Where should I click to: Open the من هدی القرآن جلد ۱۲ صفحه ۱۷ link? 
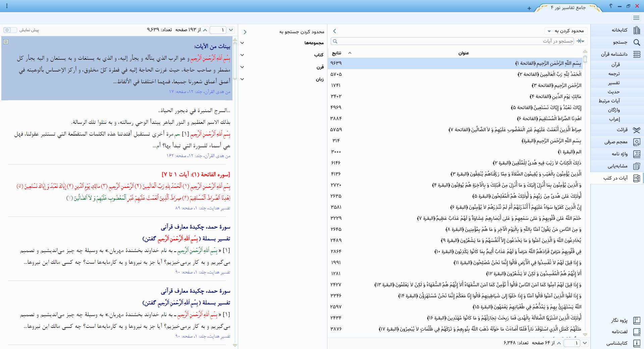199,92
